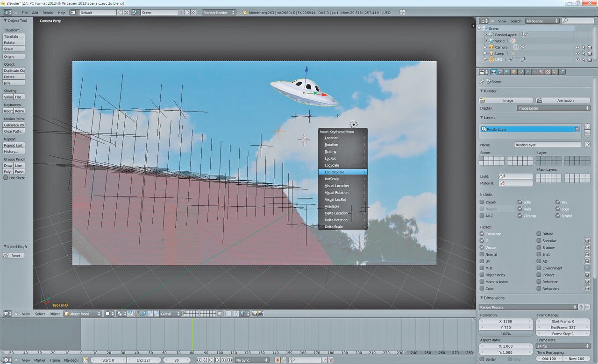Toggle the 3D manipulator widget icon
Viewport: 598px width, 364px height.
(138, 314)
